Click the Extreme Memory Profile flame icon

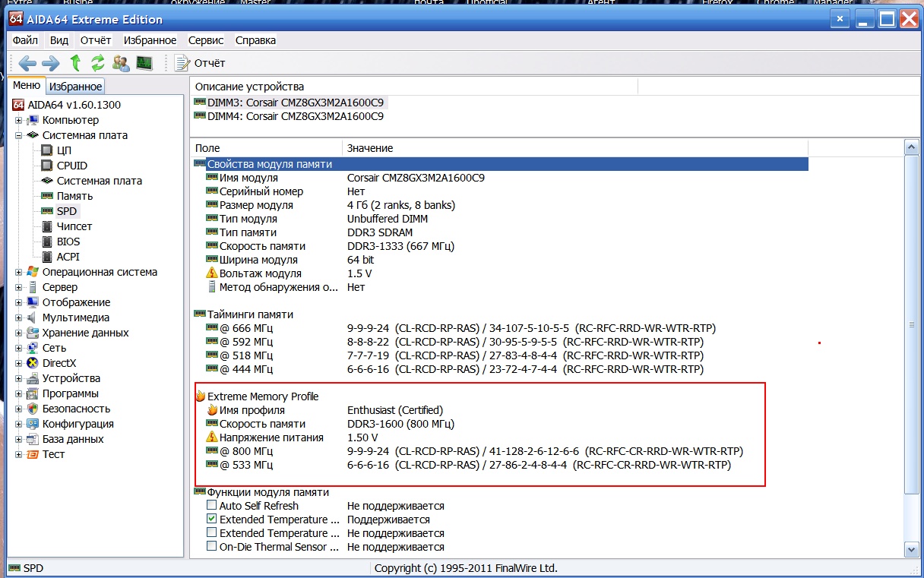200,396
